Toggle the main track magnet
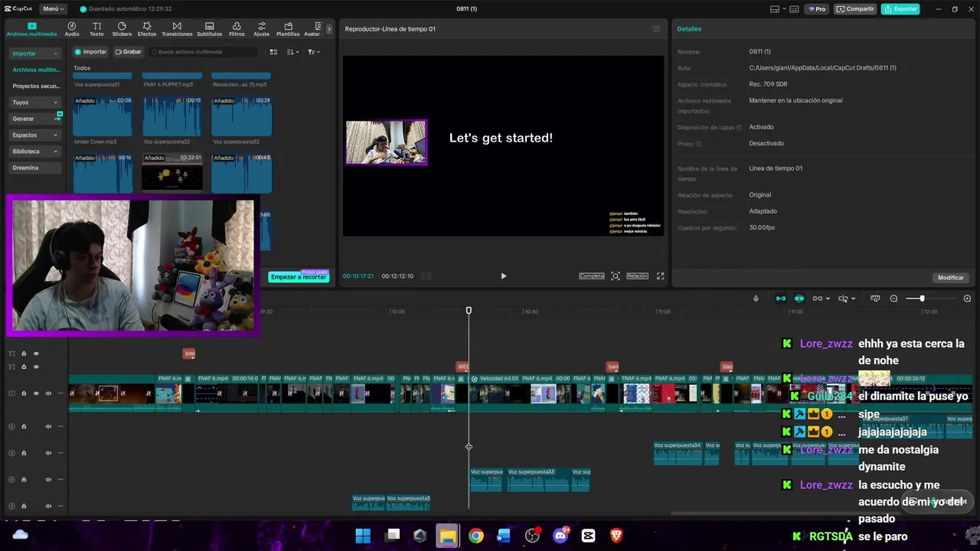 (781, 298)
